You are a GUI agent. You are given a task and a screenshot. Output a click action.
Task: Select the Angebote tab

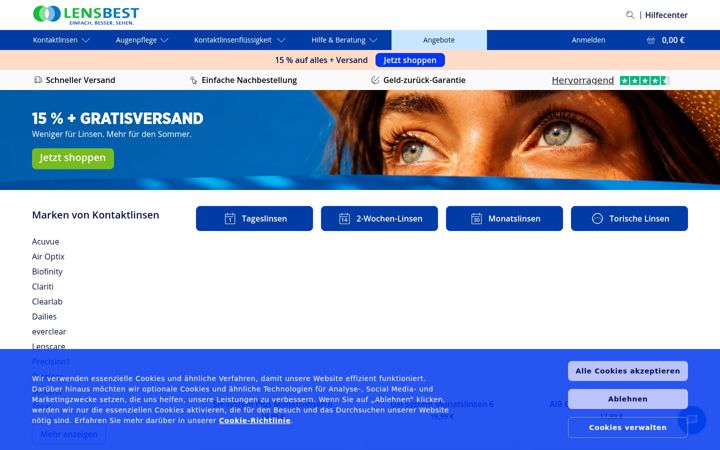(439, 40)
